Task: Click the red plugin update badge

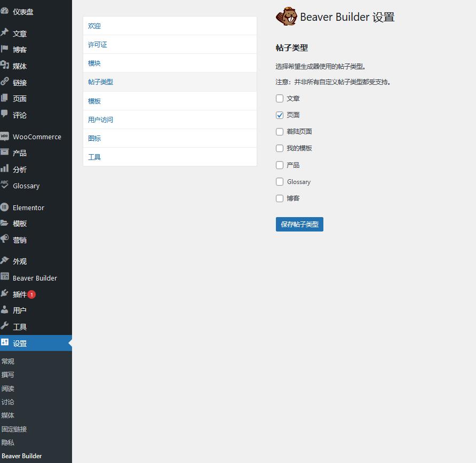Action: tap(31, 294)
